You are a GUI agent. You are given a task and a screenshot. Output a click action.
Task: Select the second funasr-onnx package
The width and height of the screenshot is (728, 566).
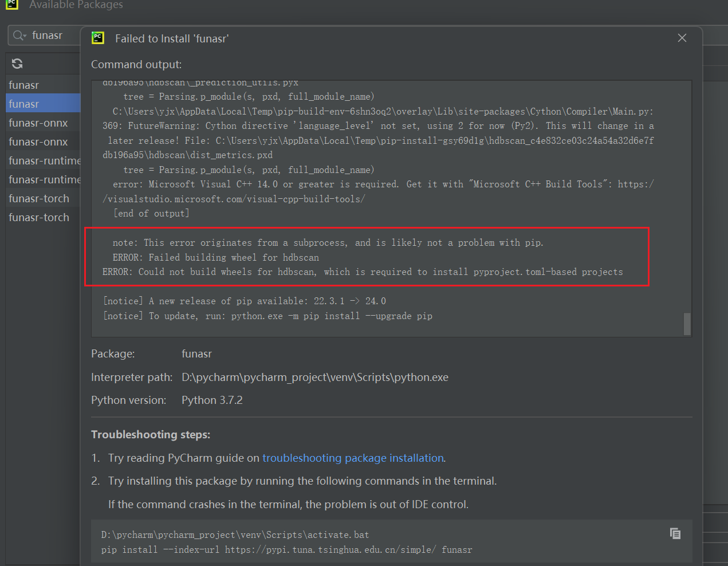[43, 141]
